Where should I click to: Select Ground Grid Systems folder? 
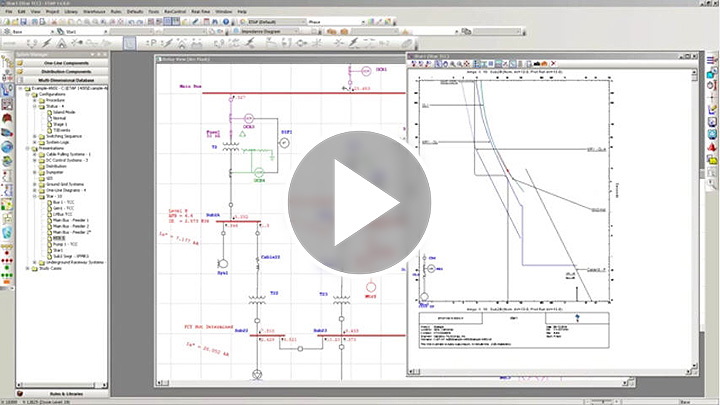click(x=65, y=184)
